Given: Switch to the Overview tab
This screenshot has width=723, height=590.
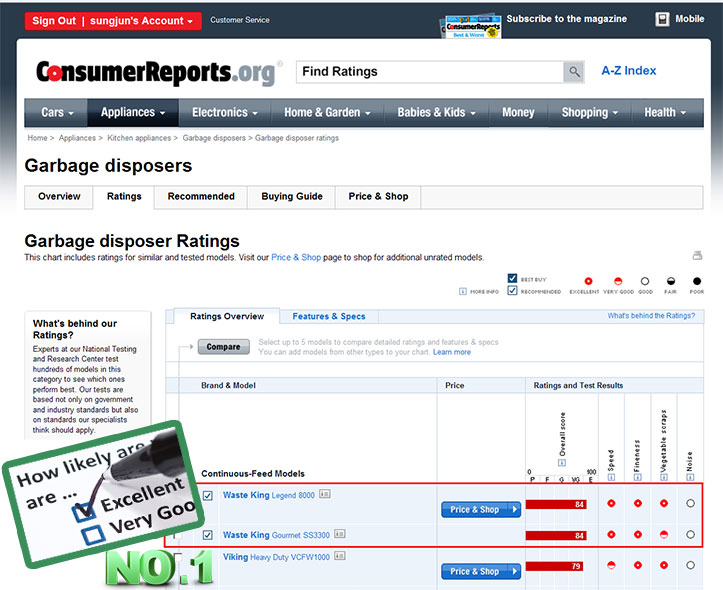Looking at the screenshot, I should tap(59, 197).
